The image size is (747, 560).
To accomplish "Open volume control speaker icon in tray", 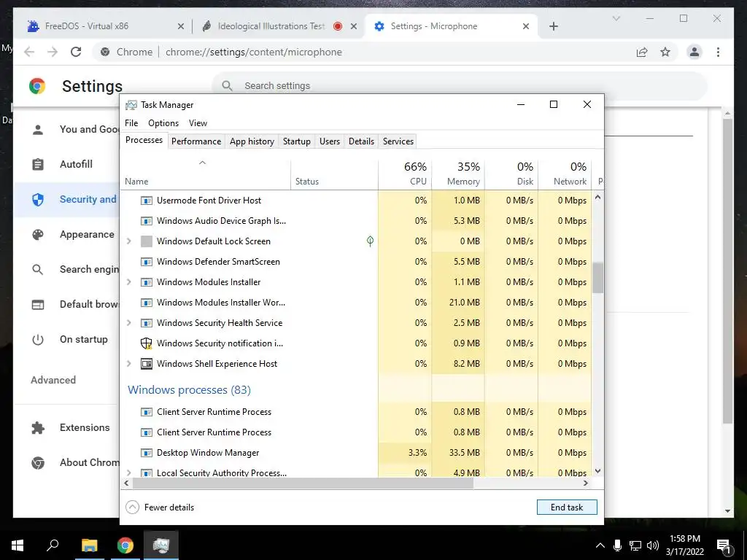I will [653, 545].
